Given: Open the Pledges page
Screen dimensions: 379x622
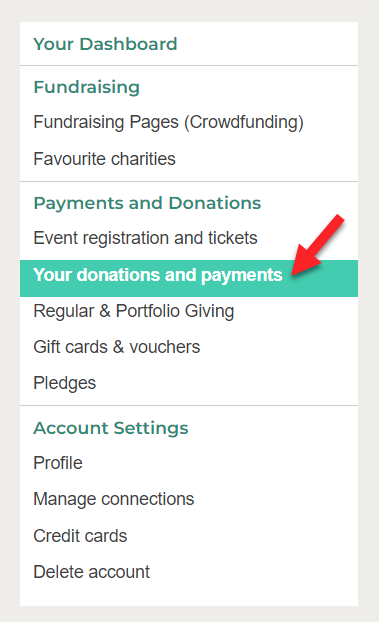Looking at the screenshot, I should (x=65, y=383).
